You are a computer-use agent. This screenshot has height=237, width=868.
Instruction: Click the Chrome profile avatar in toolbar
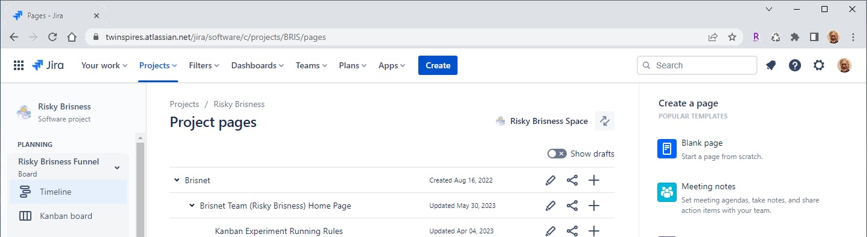pyautogui.click(x=834, y=37)
